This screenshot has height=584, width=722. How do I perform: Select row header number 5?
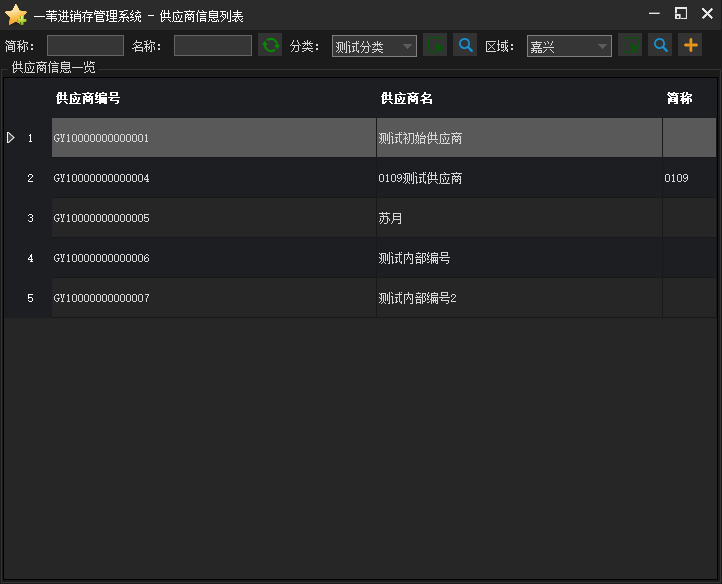click(x=28, y=298)
